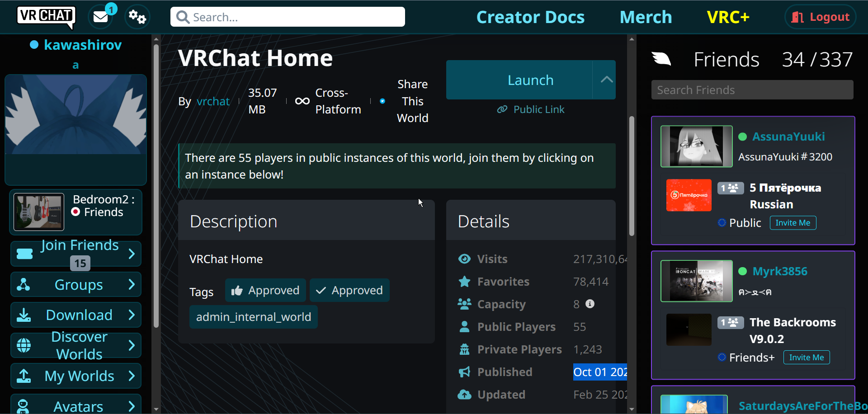Click the Logout button
The width and height of the screenshot is (868, 414).
[x=820, y=17]
